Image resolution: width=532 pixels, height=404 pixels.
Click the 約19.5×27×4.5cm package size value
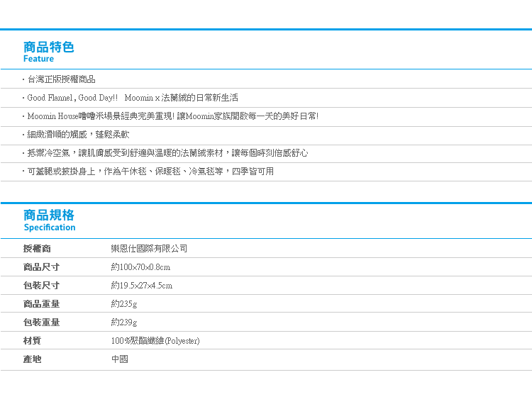coord(142,286)
